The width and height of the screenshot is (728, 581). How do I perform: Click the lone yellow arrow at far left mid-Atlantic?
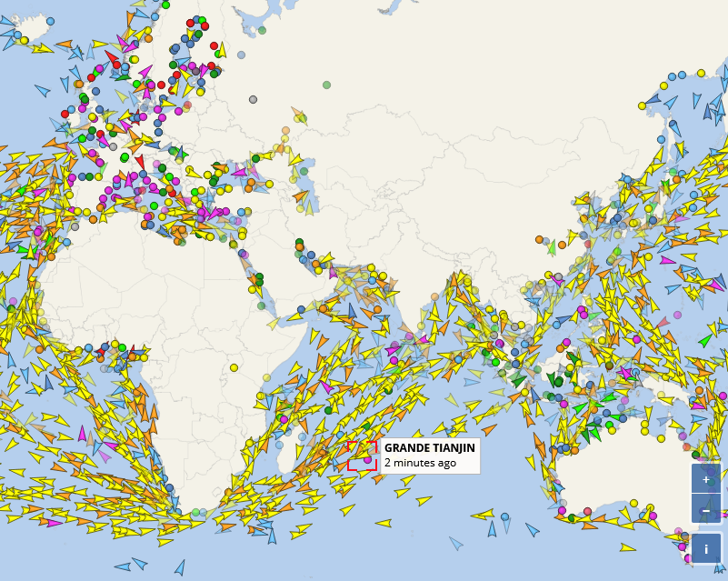point(16,473)
